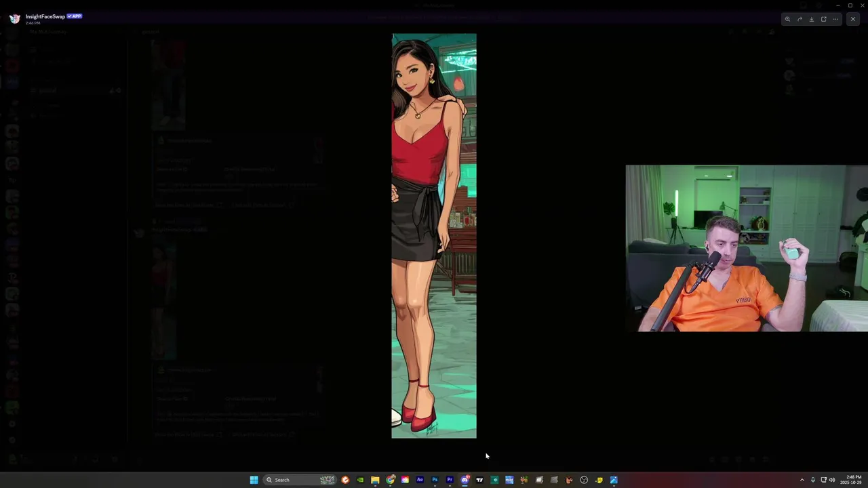Download the image using the save icon
This screenshot has height=488, width=868.
(812, 19)
